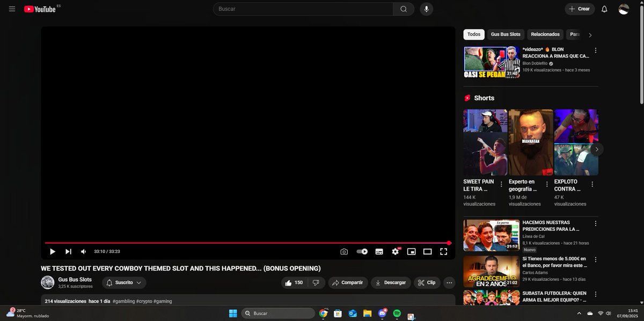Seek on the red video progress bar
This screenshot has width=644, height=321.
point(247,243)
